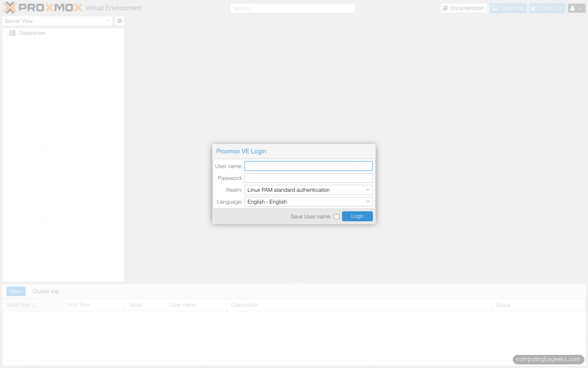This screenshot has width=588, height=368.
Task: Open the Language dropdown arrow
Action: pyautogui.click(x=368, y=202)
